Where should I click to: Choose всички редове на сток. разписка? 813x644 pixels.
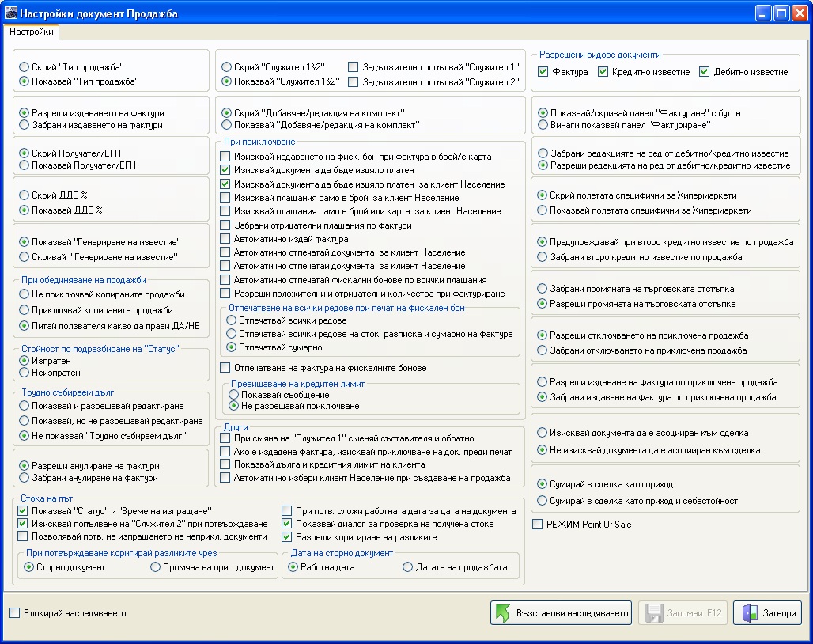pyautogui.click(x=231, y=334)
